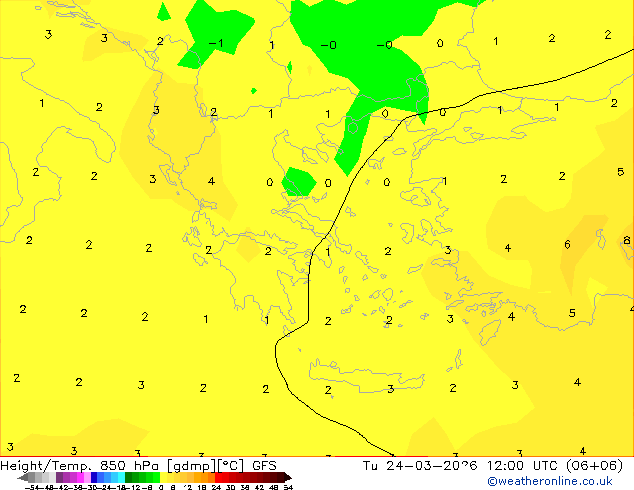Click the dark blue legend swatch
Image resolution: width=634 pixels, height=490 pixels.
pyautogui.click(x=94, y=477)
